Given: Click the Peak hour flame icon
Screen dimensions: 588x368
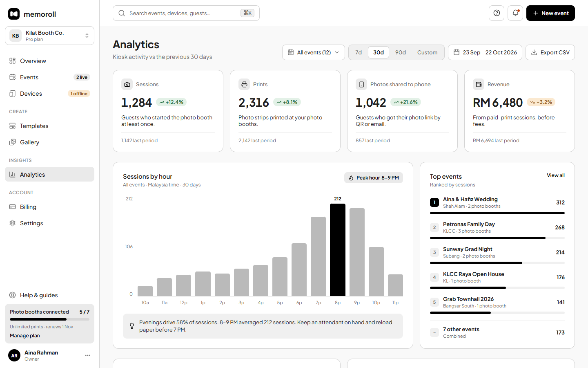Looking at the screenshot, I should (351, 178).
